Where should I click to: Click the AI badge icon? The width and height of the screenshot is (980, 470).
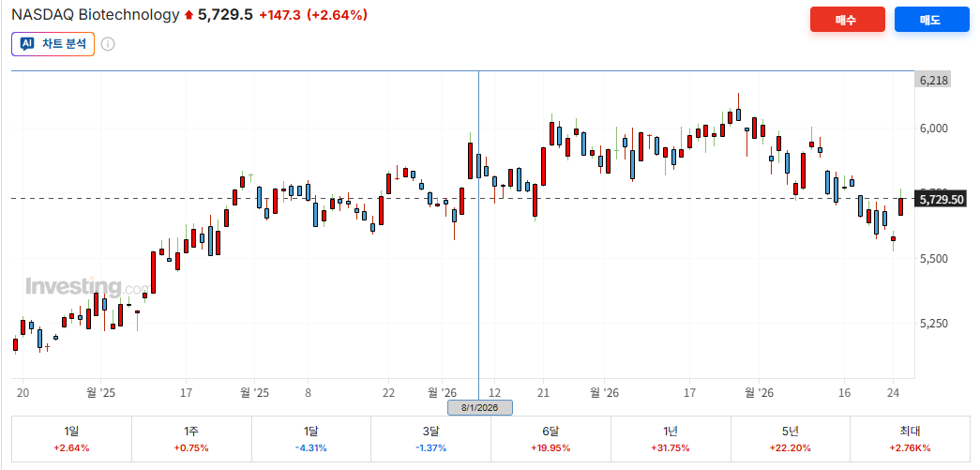coord(27,44)
